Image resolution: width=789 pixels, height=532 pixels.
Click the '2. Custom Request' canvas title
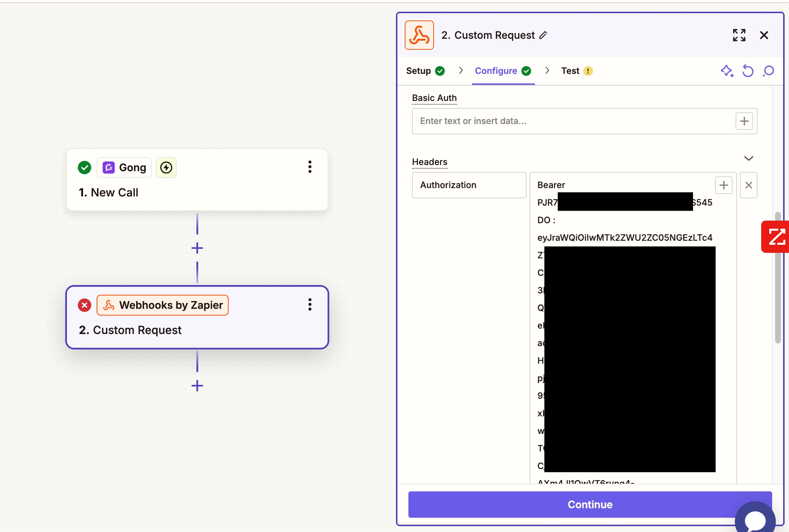(130, 330)
